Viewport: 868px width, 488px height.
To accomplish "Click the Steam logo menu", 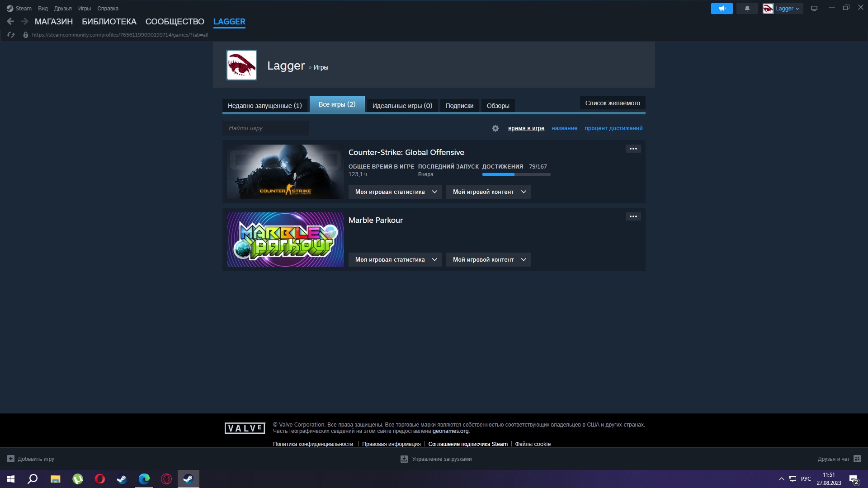I will 19,8.
